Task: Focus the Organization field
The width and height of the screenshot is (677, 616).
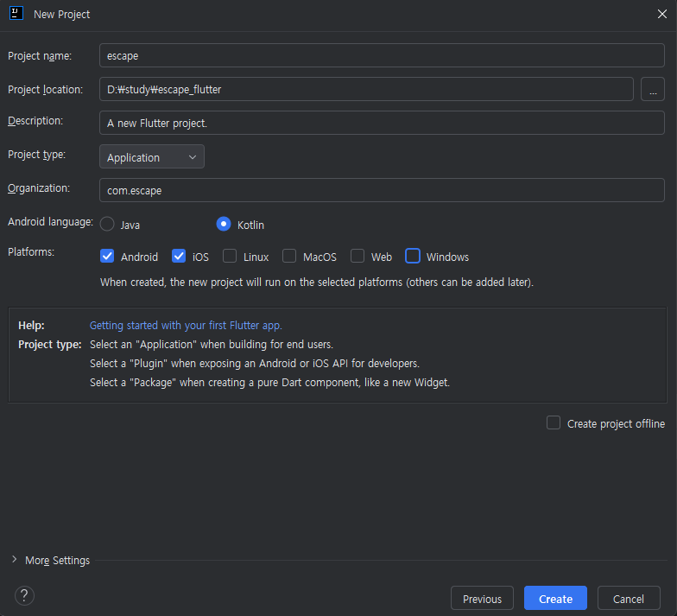Action: [x=382, y=190]
